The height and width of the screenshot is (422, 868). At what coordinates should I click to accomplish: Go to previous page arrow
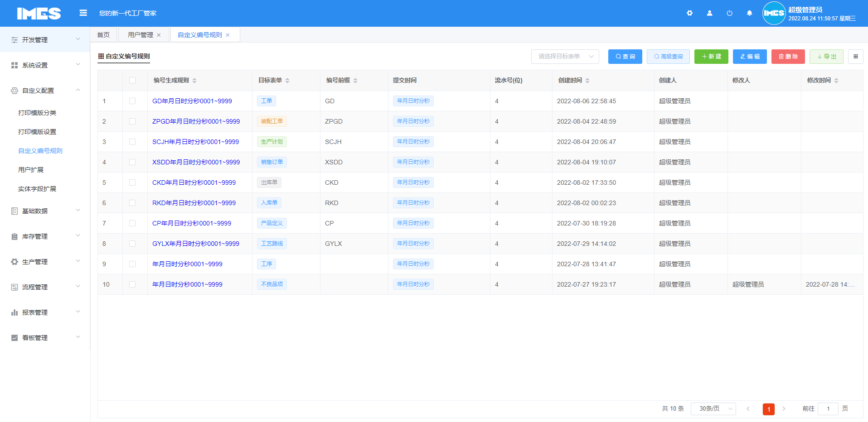(748, 409)
